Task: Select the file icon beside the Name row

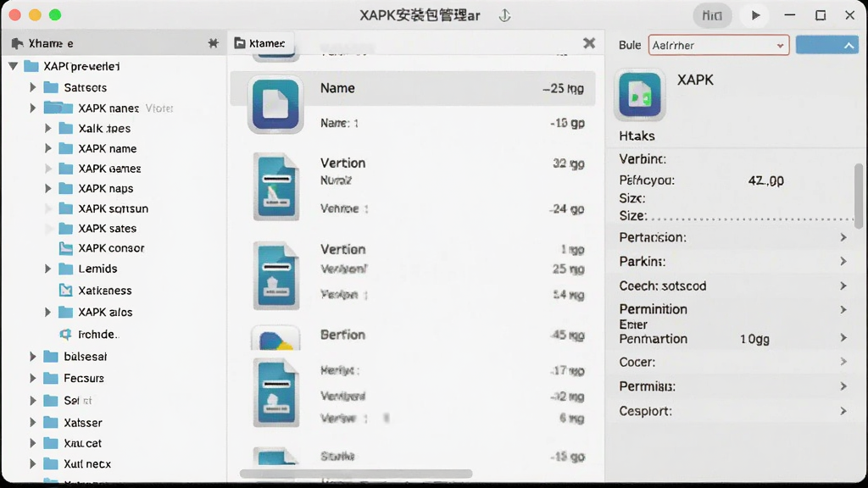Action: 275,104
